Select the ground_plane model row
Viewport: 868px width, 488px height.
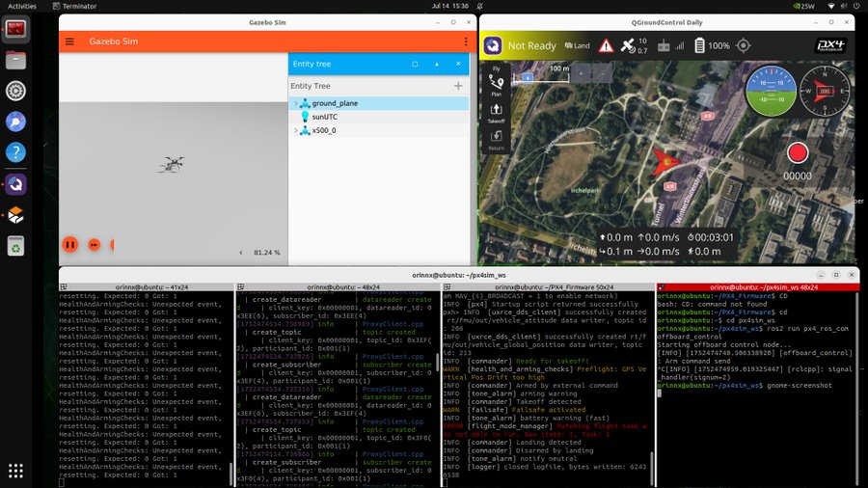coord(379,103)
